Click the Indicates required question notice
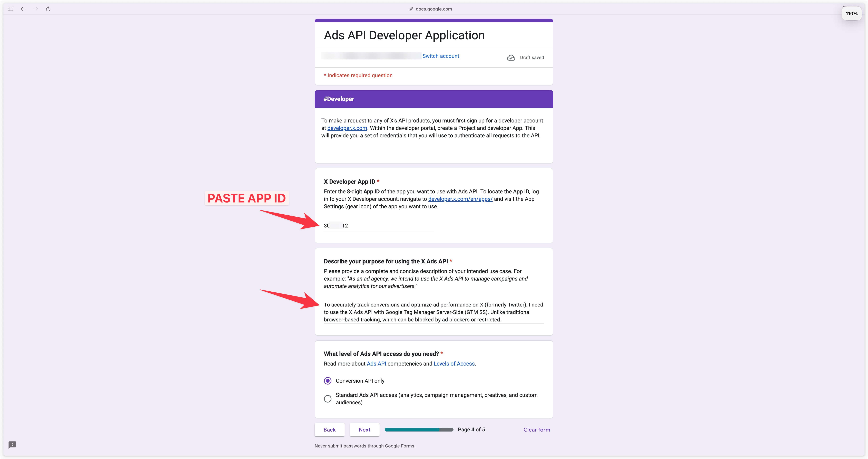This screenshot has width=868, height=459. pyautogui.click(x=358, y=75)
